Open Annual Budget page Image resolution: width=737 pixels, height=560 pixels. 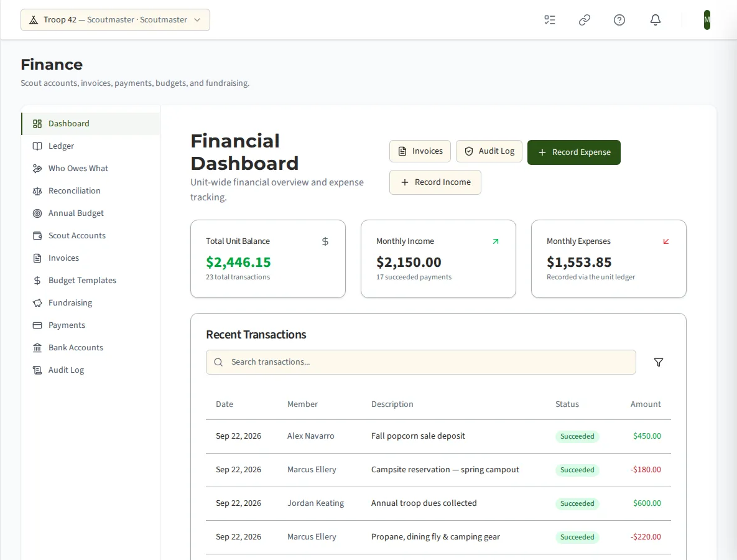[91, 213]
